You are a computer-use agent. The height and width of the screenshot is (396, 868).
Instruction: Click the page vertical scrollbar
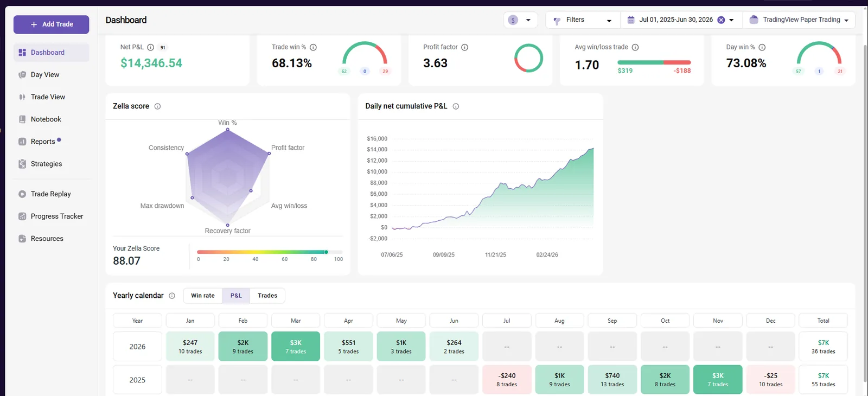pyautogui.click(x=865, y=213)
